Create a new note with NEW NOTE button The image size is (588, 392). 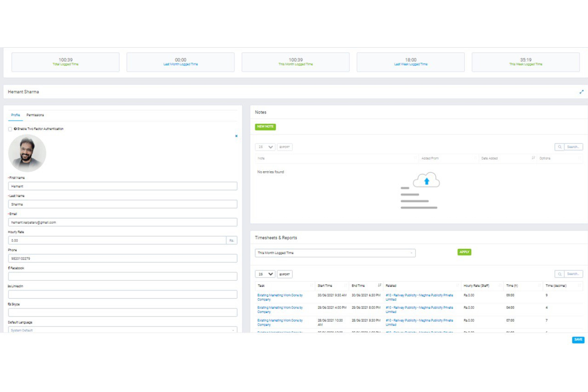coord(265,127)
